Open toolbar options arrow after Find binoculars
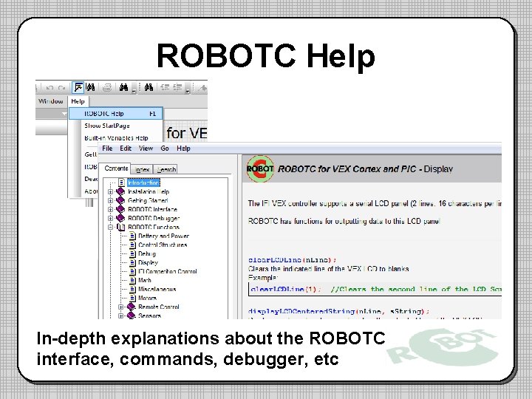Image resolution: width=532 pixels, height=399 pixels. [x=134, y=90]
